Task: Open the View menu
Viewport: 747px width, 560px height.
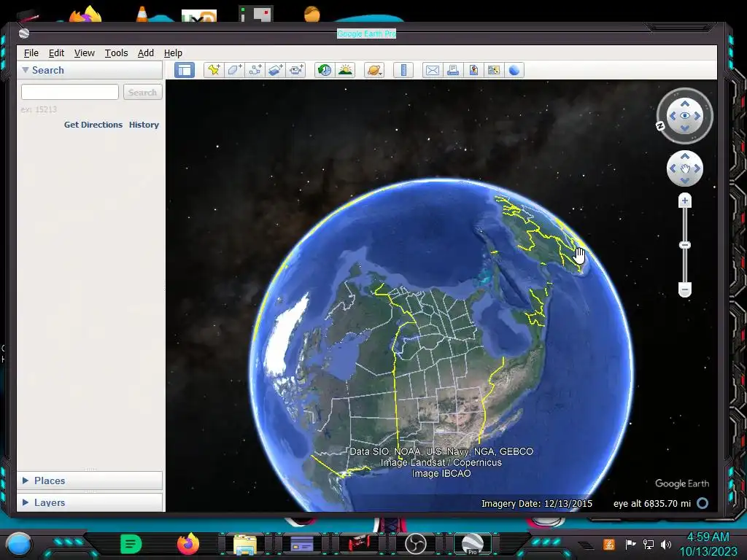Action: click(85, 52)
